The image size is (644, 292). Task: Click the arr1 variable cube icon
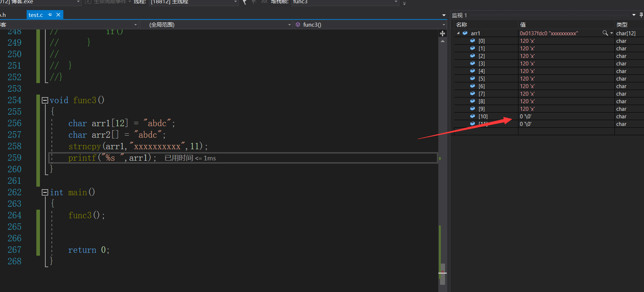point(465,33)
